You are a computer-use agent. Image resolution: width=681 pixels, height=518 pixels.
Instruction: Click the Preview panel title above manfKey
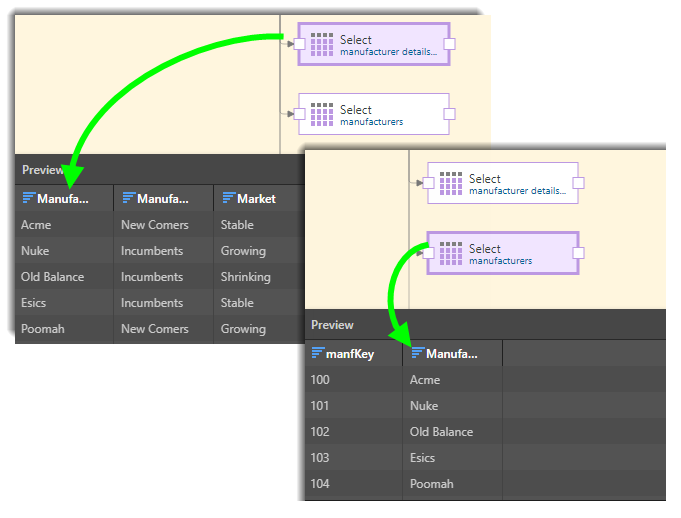click(332, 325)
